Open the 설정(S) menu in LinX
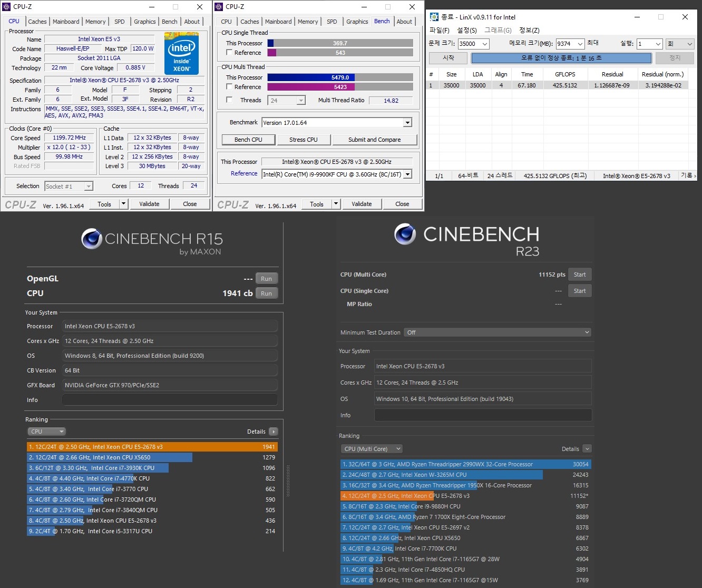This screenshot has width=702, height=588. click(467, 30)
